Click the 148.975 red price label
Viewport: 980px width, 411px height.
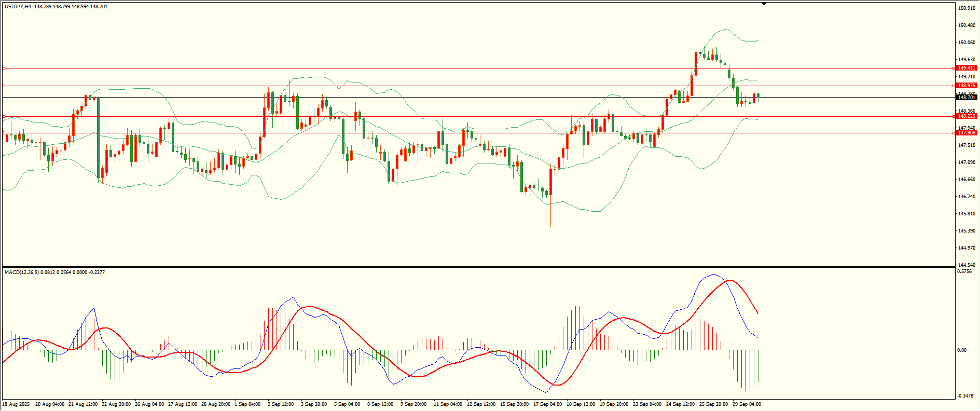[967, 86]
